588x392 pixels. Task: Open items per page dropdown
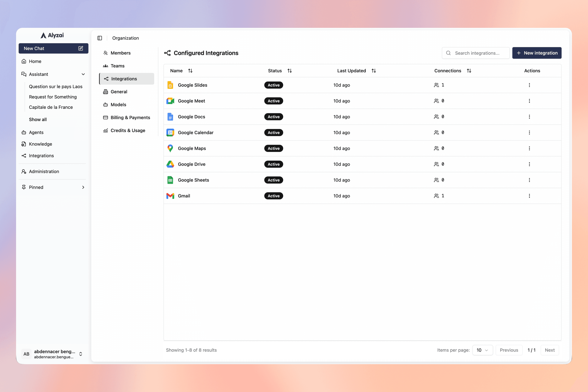[482, 350]
